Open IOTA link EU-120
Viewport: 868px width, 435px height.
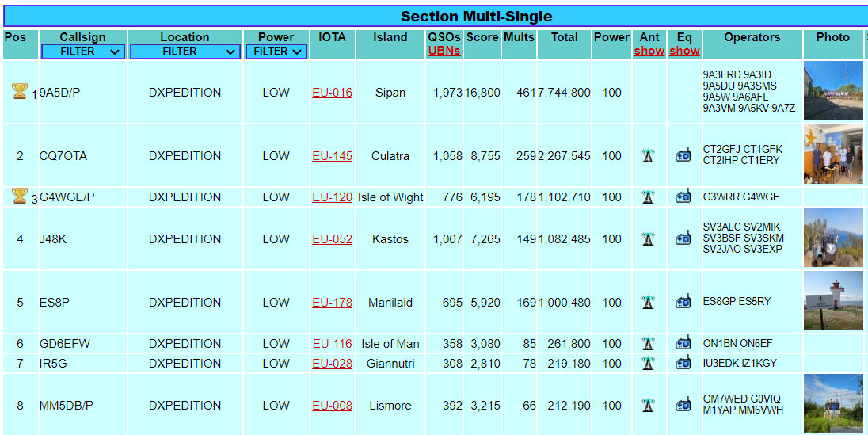[x=332, y=197]
